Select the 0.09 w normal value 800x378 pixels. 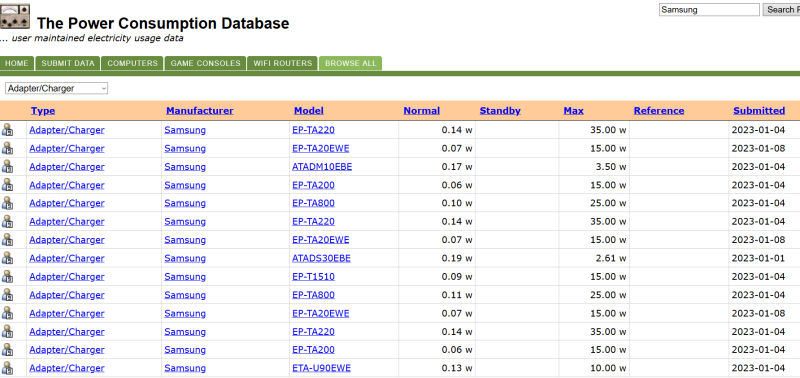pos(457,276)
